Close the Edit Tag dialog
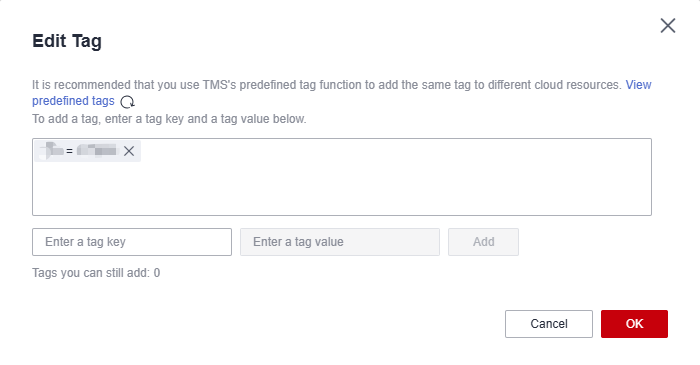700x365 pixels. coord(668,25)
